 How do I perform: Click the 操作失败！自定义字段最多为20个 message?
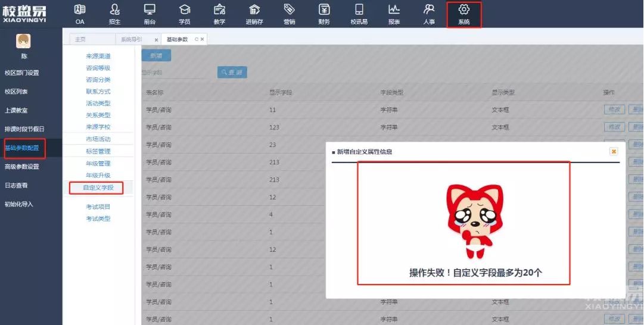coord(475,273)
